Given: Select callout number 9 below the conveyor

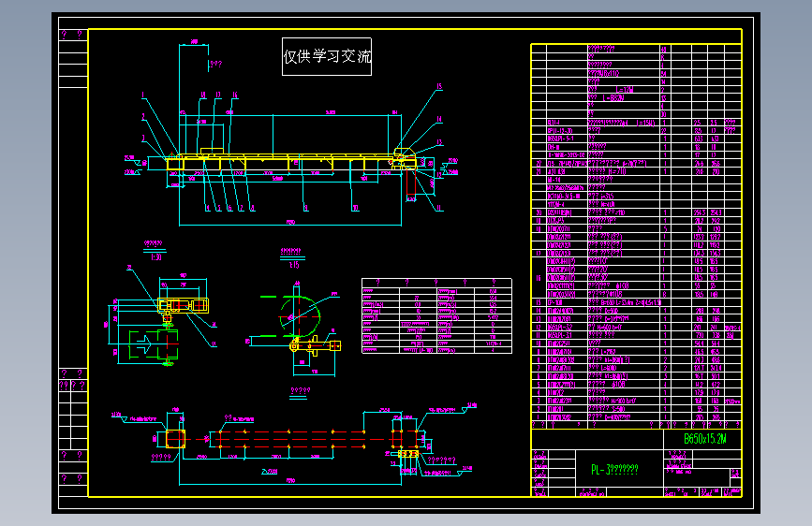Looking at the screenshot, I should click(x=306, y=208).
